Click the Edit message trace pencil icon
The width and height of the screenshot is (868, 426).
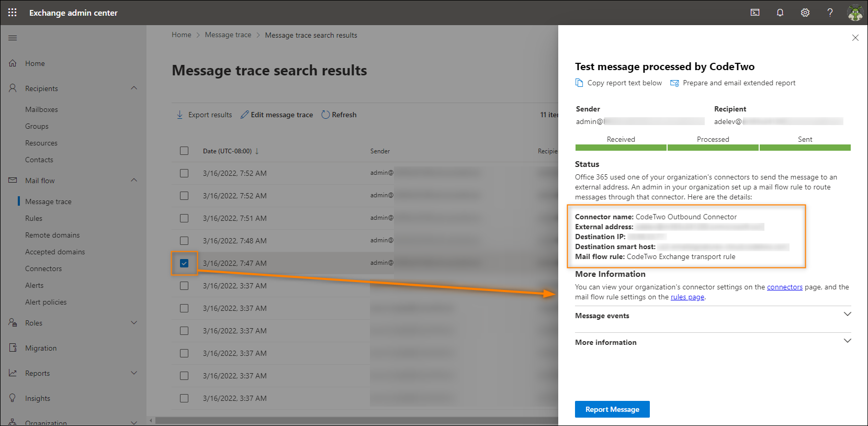pyautogui.click(x=244, y=115)
